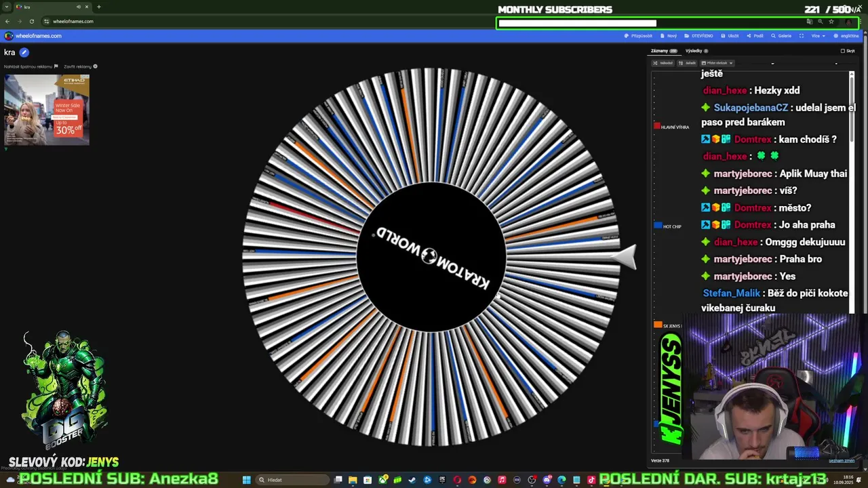The height and width of the screenshot is (488, 868).
Task: Go back in browser
Action: point(7,22)
